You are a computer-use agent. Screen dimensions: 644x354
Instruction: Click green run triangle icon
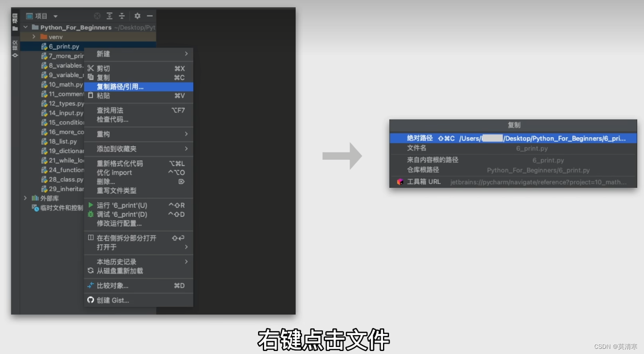[91, 205]
